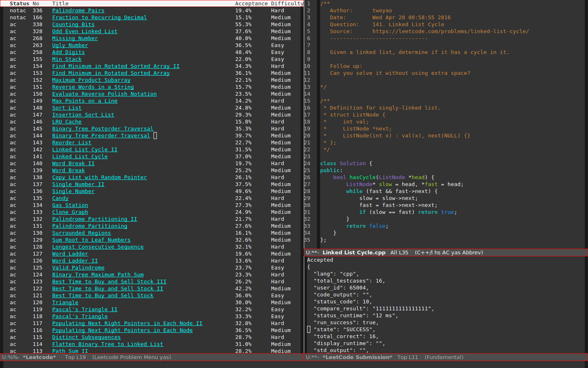Open the Valid Palindrome problem
Image resolution: width=588 pixels, height=368 pixels.
point(78,268)
